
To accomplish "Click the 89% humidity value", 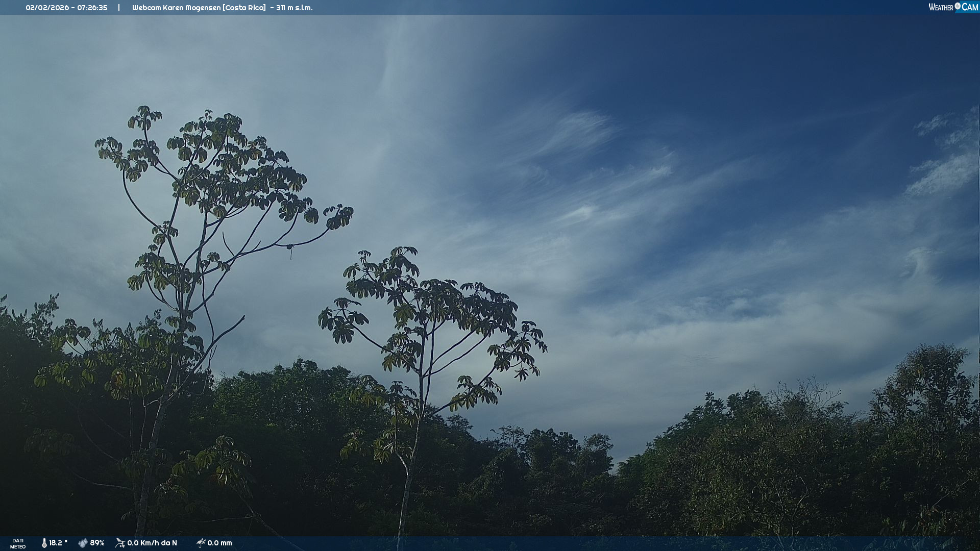I will (97, 543).
